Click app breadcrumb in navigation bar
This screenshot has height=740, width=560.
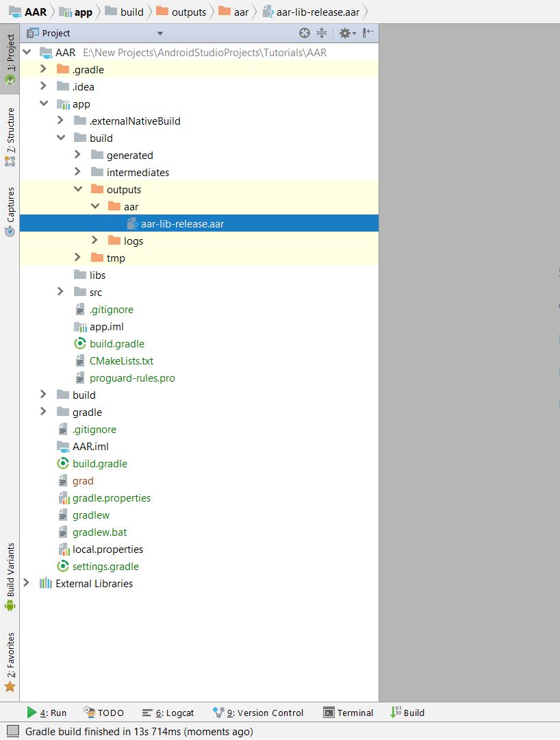pyautogui.click(x=76, y=12)
